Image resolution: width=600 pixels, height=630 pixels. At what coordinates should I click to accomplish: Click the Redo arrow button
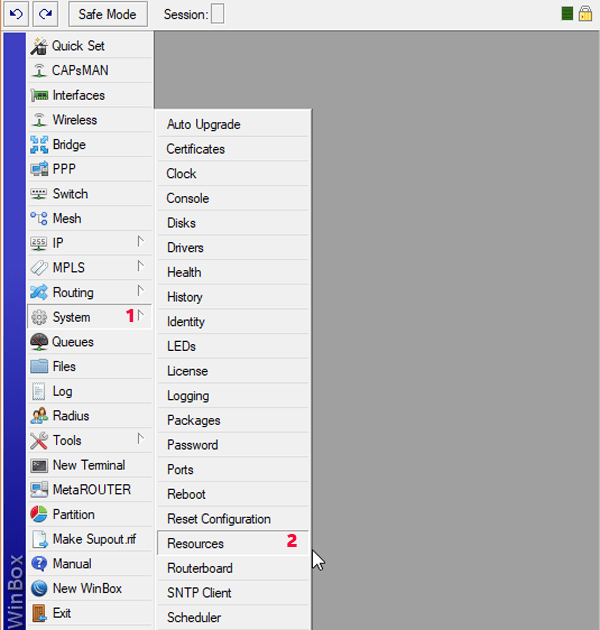tap(45, 14)
